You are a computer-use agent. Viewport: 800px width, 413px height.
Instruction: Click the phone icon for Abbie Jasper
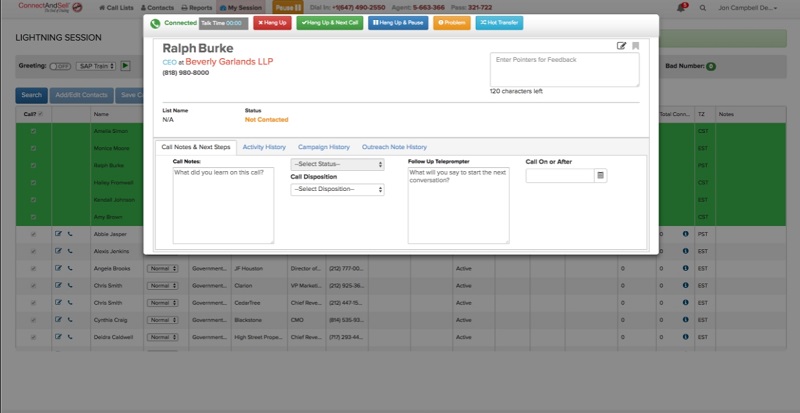click(x=70, y=234)
